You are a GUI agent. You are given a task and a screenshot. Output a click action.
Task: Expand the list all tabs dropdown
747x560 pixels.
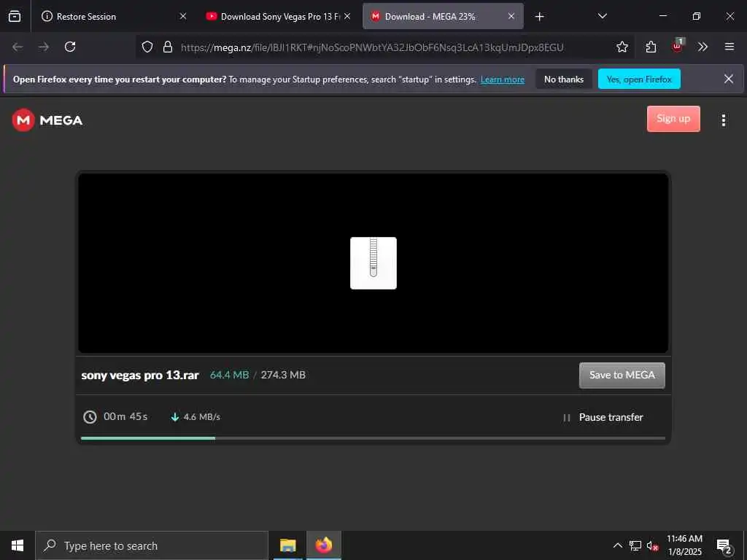point(602,16)
